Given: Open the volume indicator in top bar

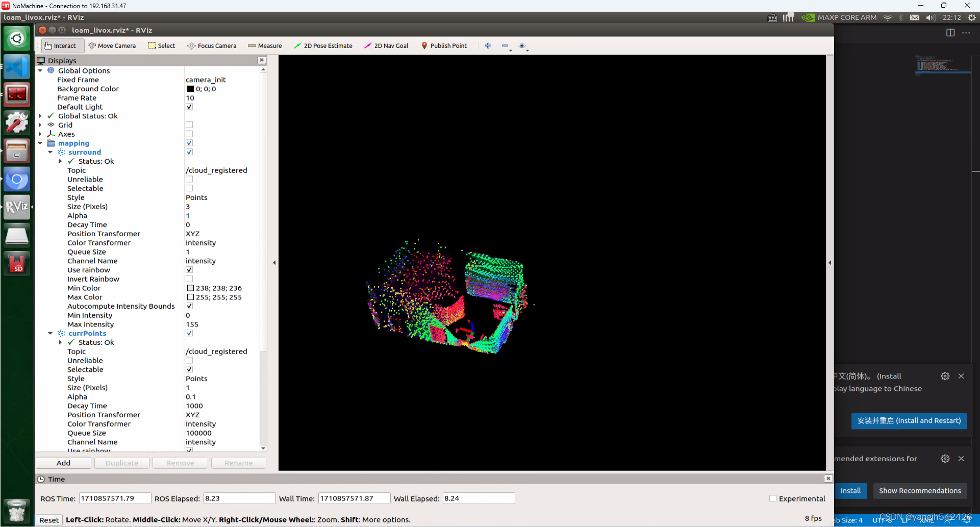Looking at the screenshot, I should [931, 17].
